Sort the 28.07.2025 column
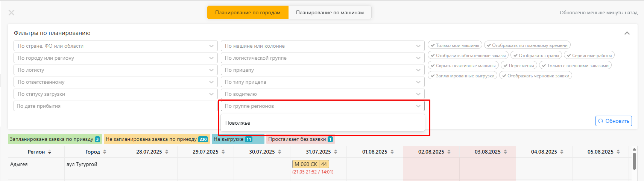Screen dimensions: 644x181 pyautogui.click(x=167, y=152)
